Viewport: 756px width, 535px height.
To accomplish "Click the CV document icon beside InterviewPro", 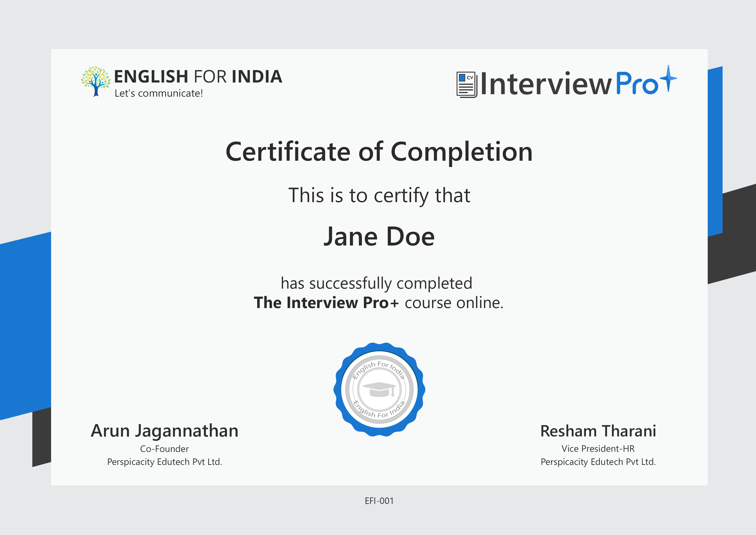I will [x=467, y=85].
